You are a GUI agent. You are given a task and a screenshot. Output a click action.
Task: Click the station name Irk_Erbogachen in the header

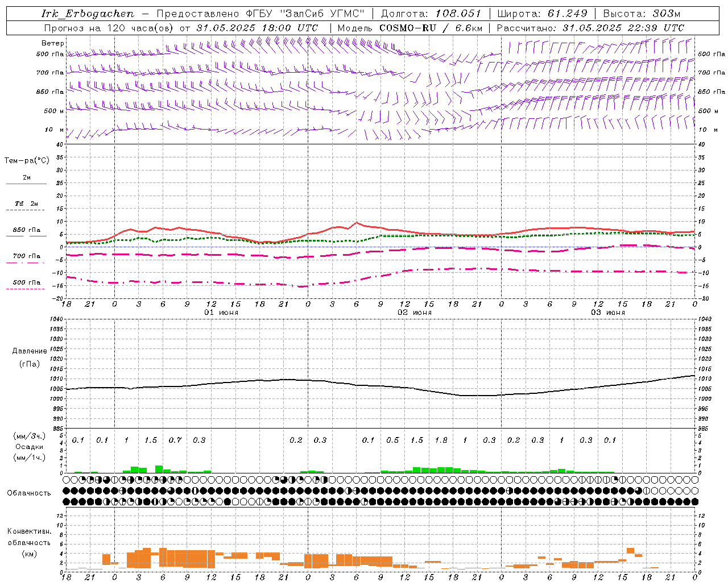tap(88, 14)
